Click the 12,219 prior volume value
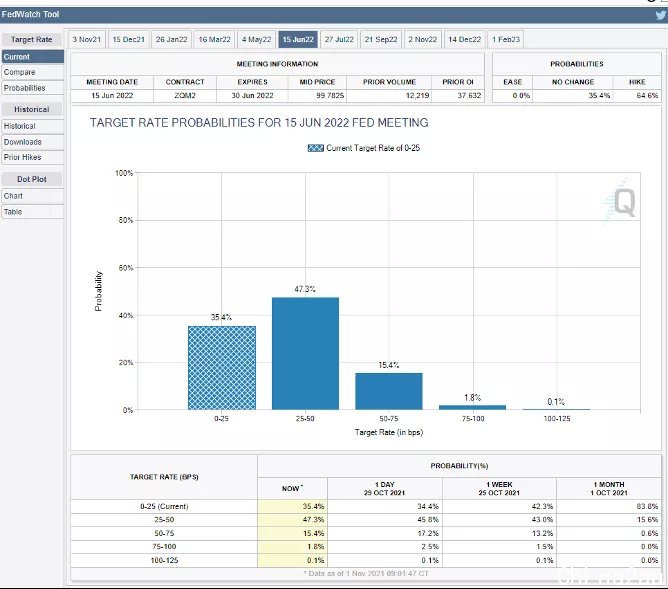 (417, 95)
